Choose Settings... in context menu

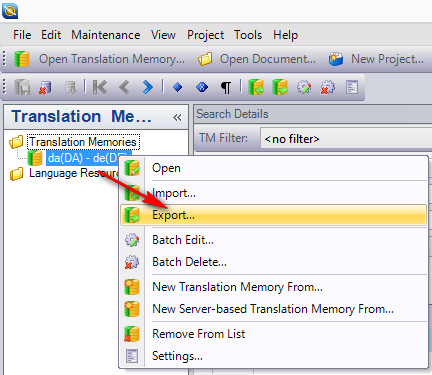[x=273, y=356]
